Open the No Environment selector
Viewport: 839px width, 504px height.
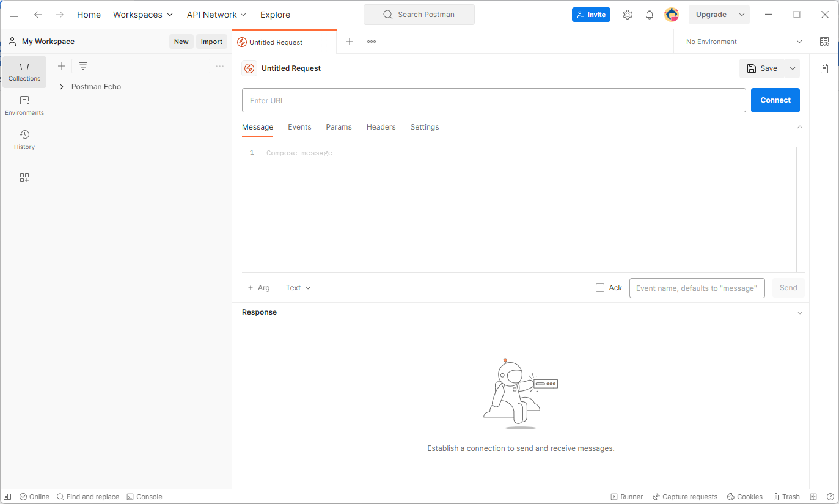[x=744, y=42]
